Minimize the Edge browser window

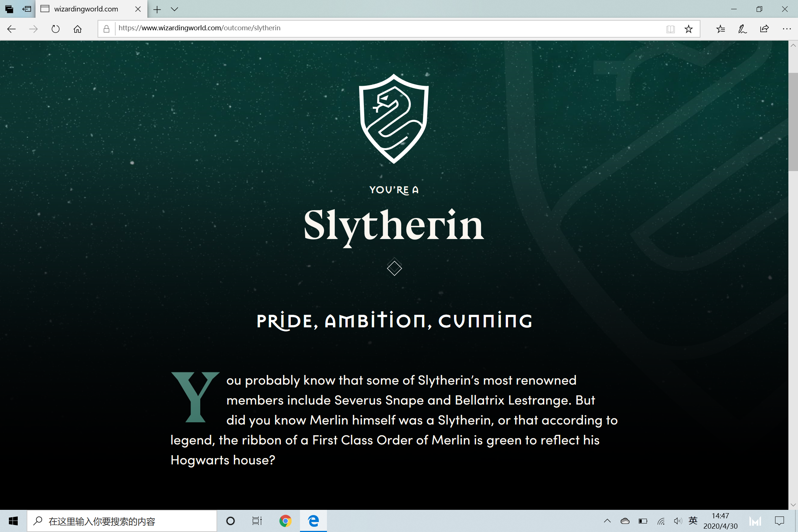(734, 9)
